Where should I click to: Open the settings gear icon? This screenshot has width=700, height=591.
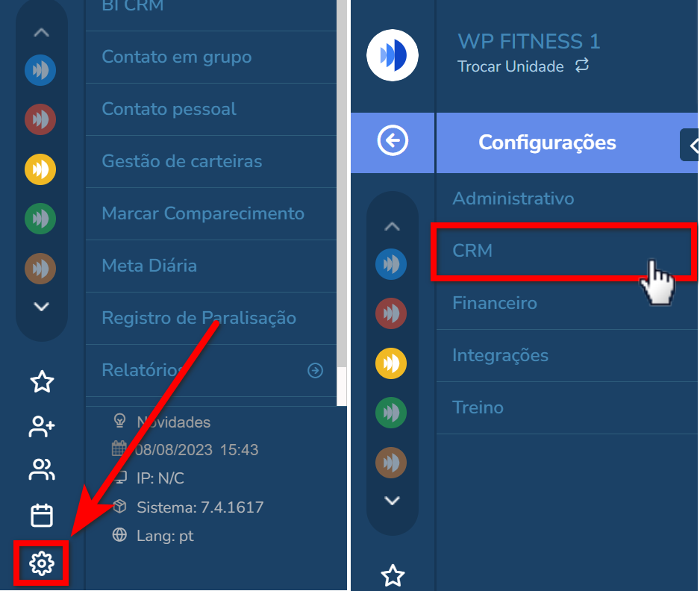point(42,563)
